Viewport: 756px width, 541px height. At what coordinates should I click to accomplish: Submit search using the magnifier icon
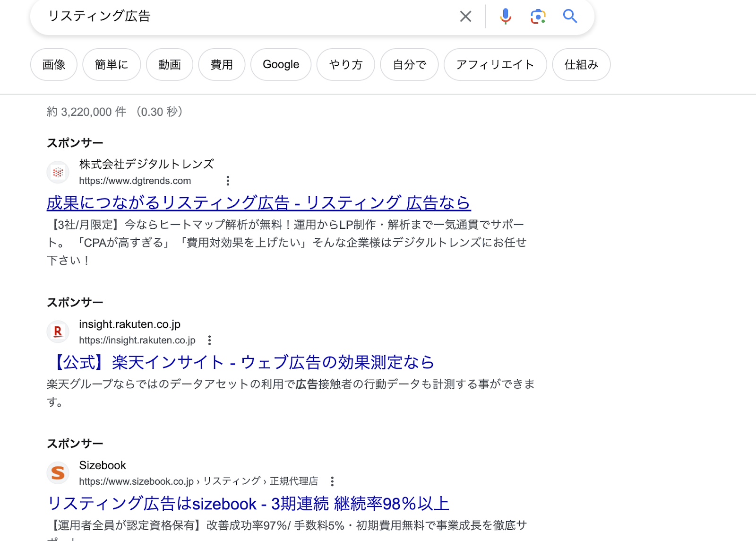(x=570, y=17)
